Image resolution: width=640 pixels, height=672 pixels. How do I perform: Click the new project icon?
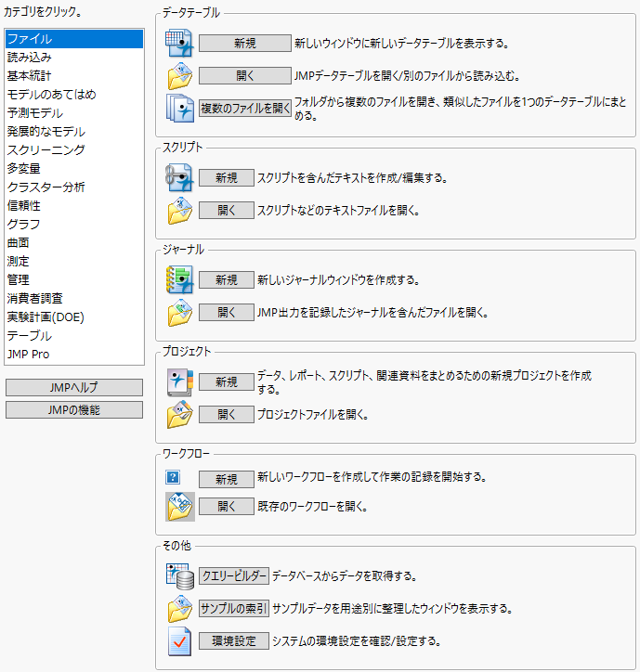click(x=179, y=381)
